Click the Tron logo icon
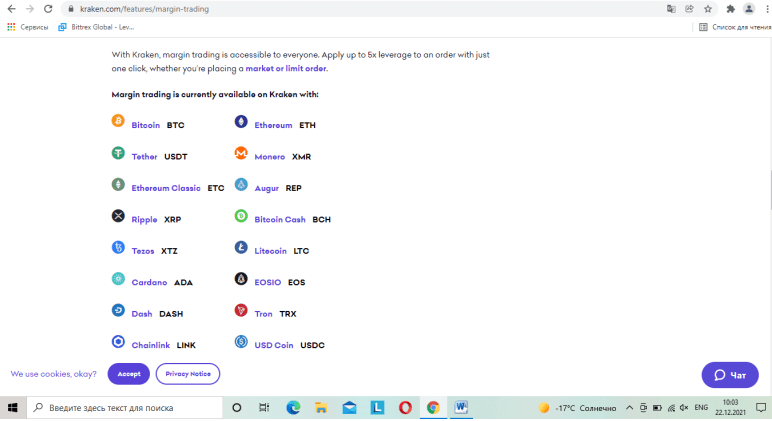 [241, 311]
